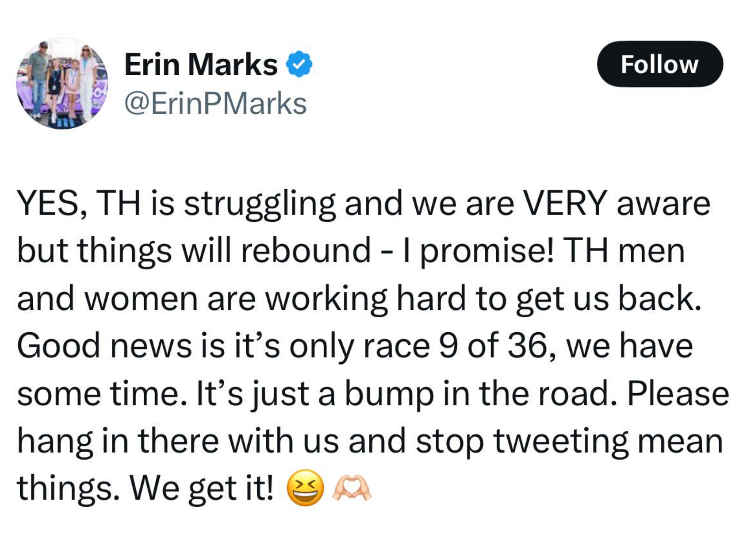Open the Erin Marks display name link

[x=201, y=64]
